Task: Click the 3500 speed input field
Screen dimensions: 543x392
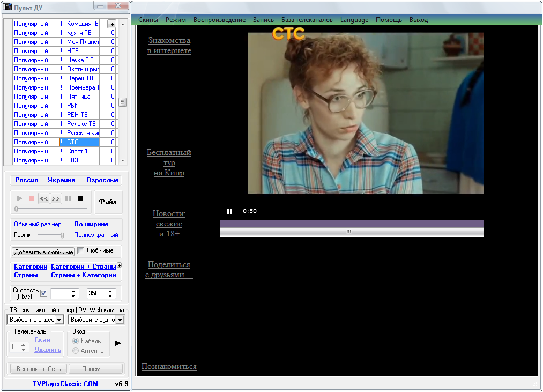Action: tap(97, 293)
